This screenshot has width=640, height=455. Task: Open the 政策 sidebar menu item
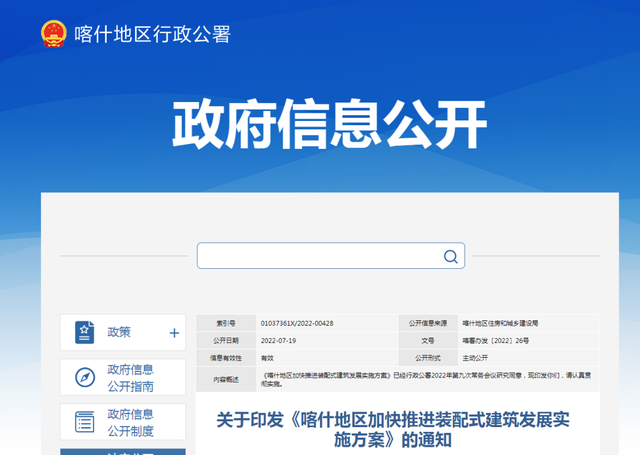[x=123, y=332]
